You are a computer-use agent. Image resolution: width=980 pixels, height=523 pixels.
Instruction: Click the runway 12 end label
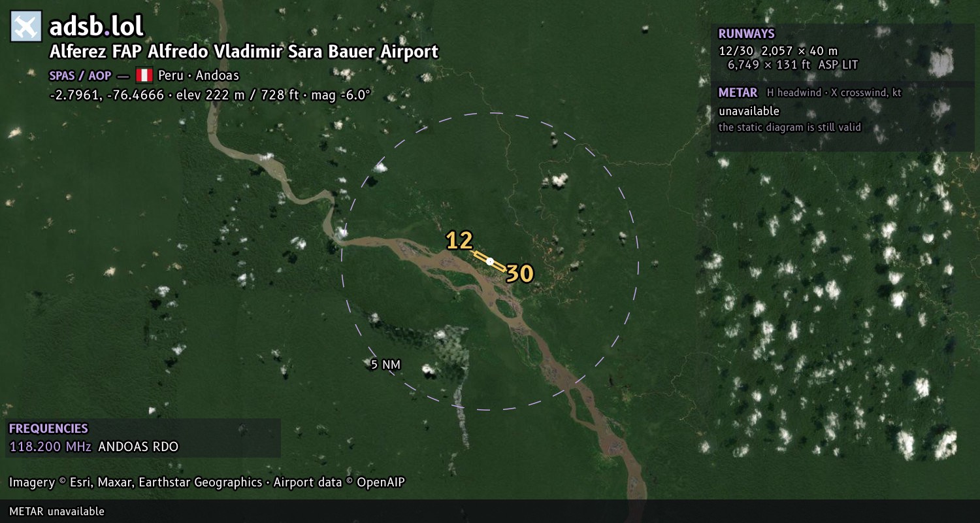[x=459, y=241]
